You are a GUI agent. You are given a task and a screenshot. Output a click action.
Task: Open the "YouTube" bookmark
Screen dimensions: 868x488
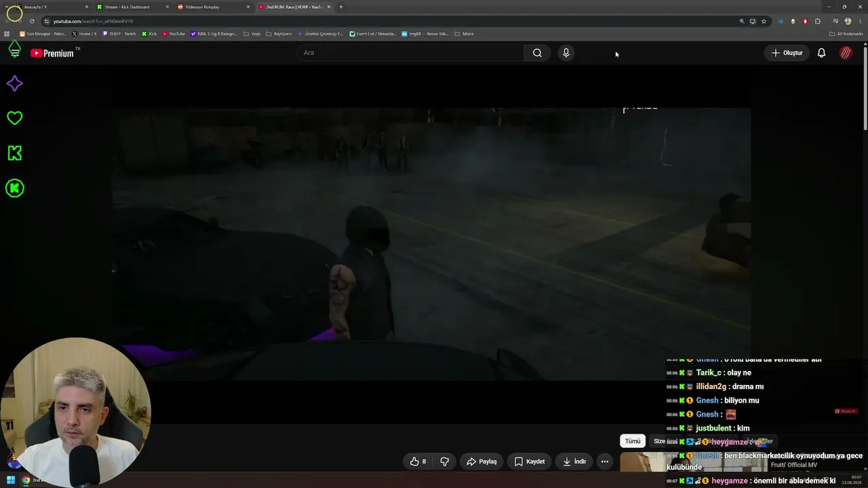tap(174, 34)
